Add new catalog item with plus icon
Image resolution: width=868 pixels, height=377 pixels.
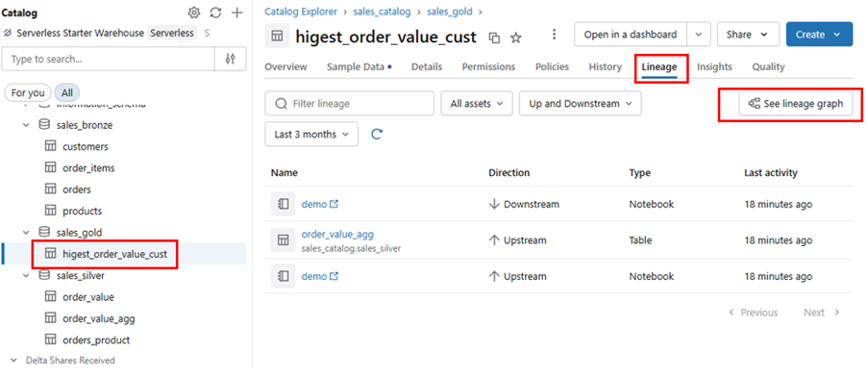pyautogui.click(x=236, y=13)
